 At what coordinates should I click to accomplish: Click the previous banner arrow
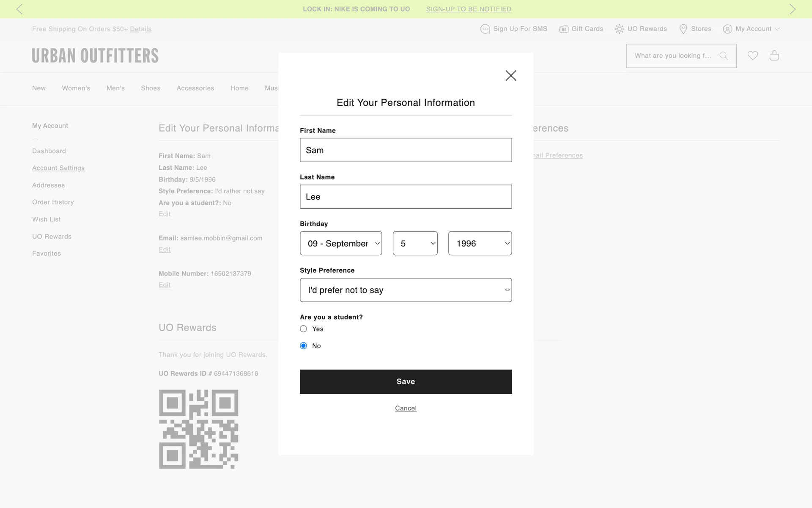tap(19, 9)
